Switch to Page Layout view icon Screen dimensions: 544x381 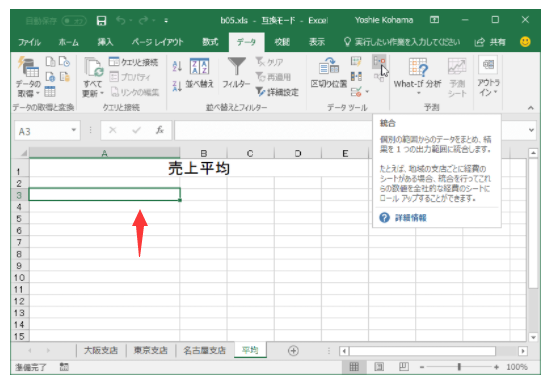379,367
